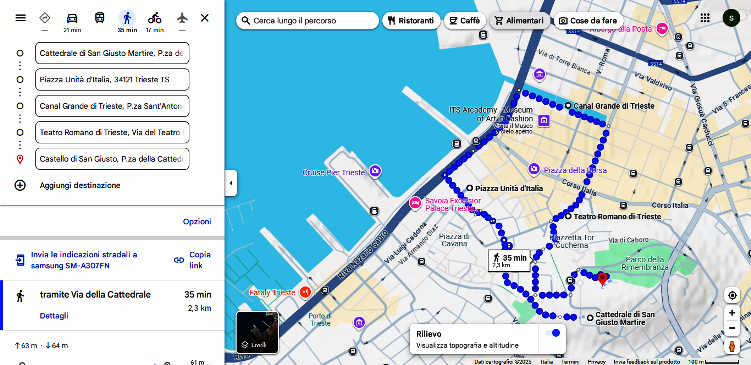Expand Dettagli for the walking route
Viewport: 751px width, 365px height.
point(54,316)
